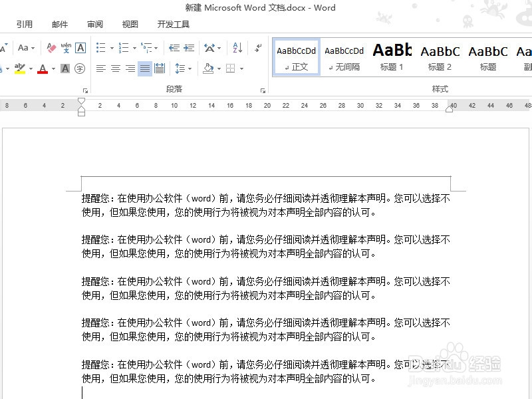Open the Phonetic Guide (wén) tool
The height and width of the screenshot is (399, 532).
66,48
